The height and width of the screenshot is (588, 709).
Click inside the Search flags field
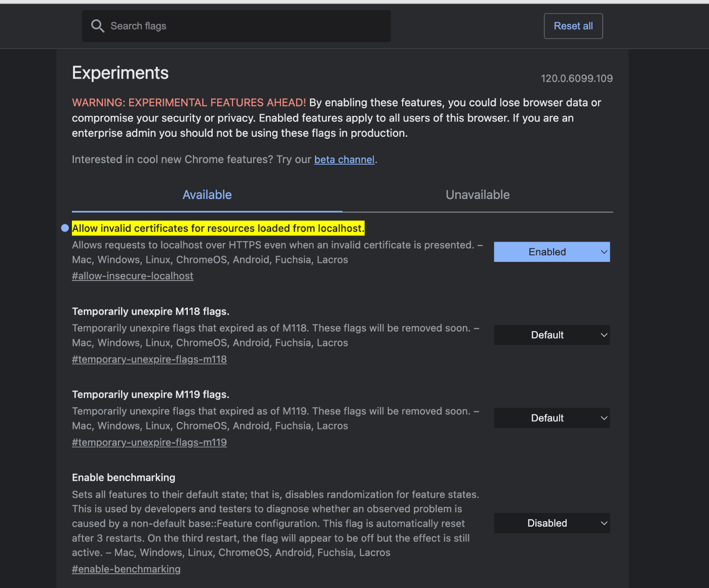click(x=236, y=26)
